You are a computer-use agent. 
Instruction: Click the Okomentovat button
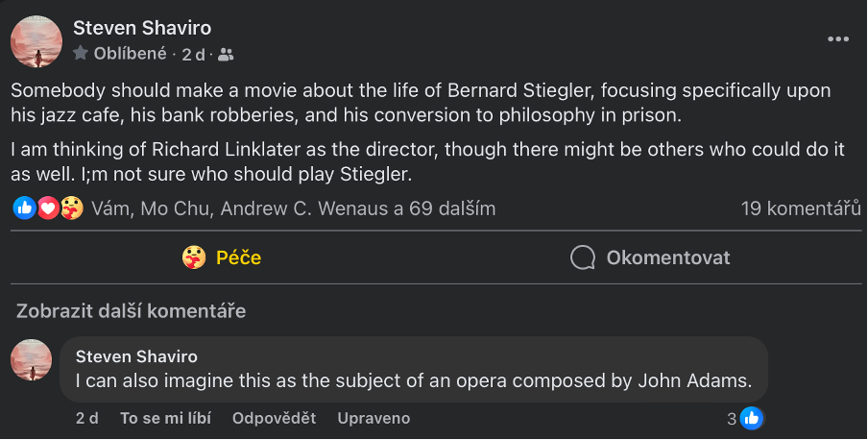(650, 257)
